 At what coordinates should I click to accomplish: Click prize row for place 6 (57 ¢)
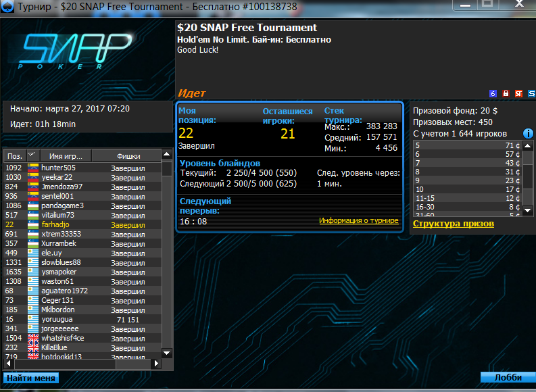point(468,154)
